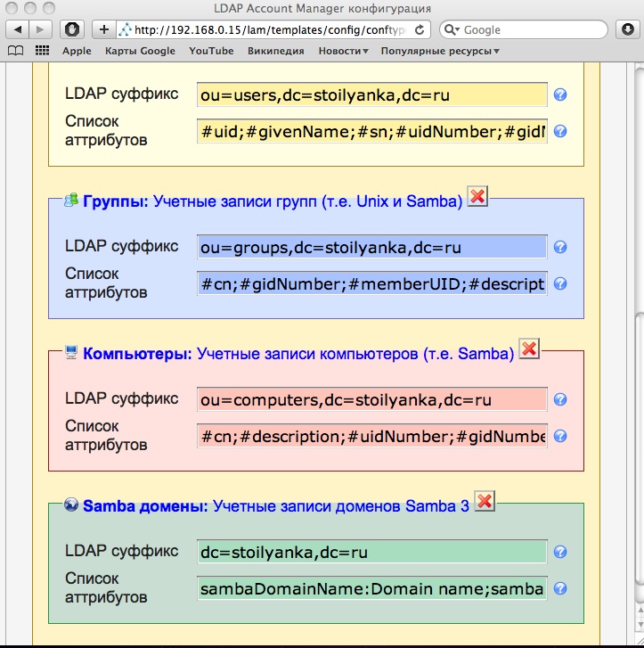
Task: Open help for Samba domains LDAP суффикс
Action: (560, 553)
